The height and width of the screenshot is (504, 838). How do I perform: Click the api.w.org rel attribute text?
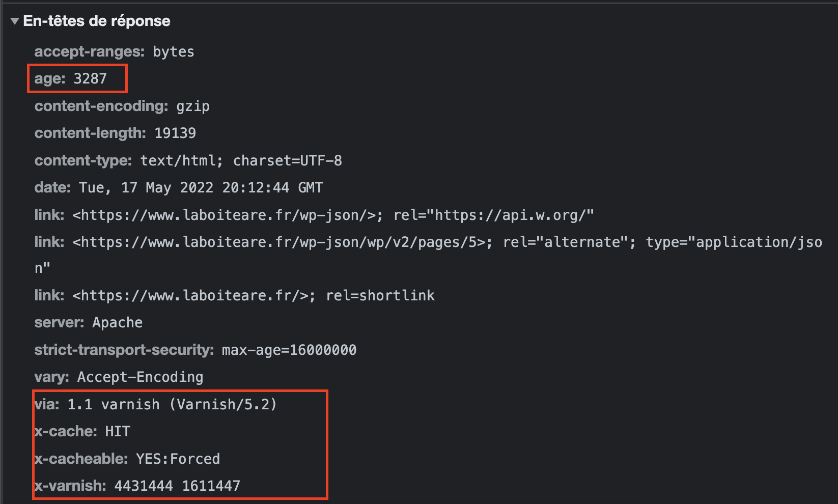494,215
